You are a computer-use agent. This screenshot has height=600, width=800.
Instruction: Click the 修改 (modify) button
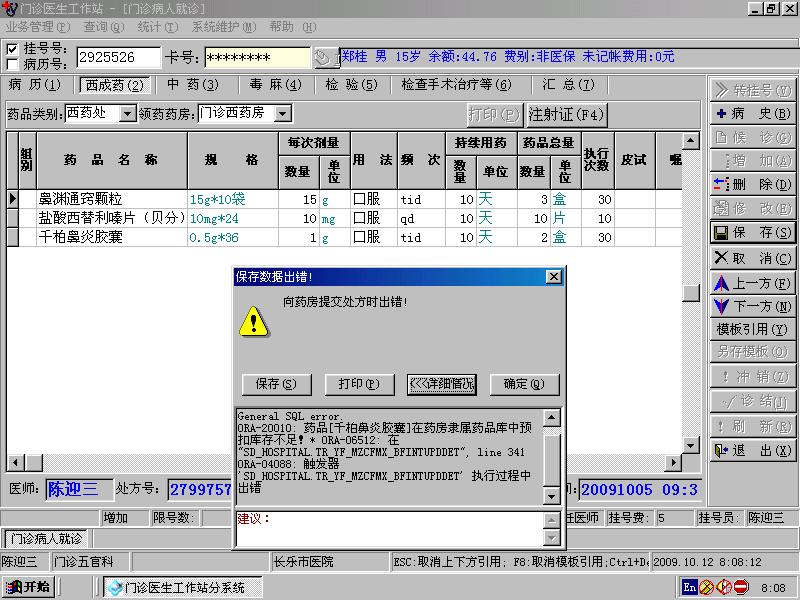753,208
